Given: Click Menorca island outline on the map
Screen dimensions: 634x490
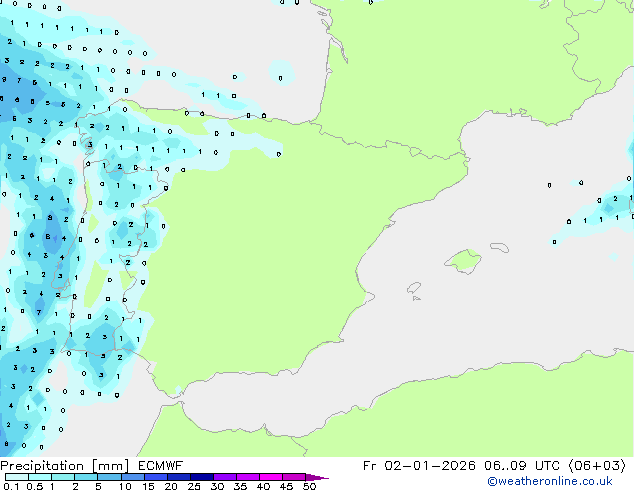Looking at the screenshot, I should pyautogui.click(x=499, y=247).
